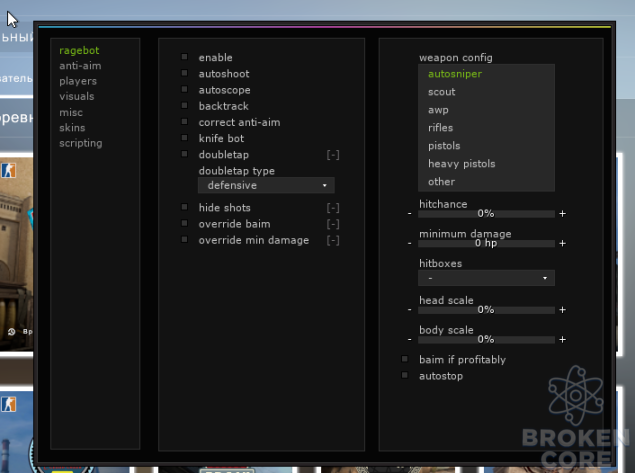The width and height of the screenshot is (635, 473).
Task: Open the hide shots keybind [-] button
Action: (x=333, y=208)
